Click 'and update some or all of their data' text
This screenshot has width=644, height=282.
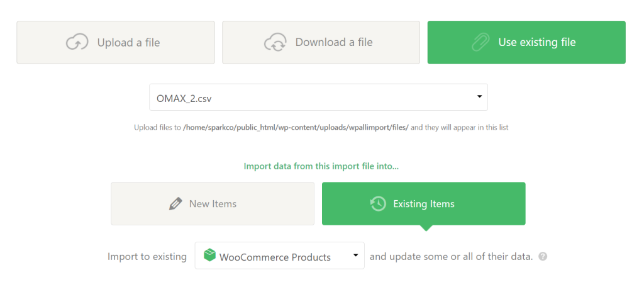click(452, 257)
